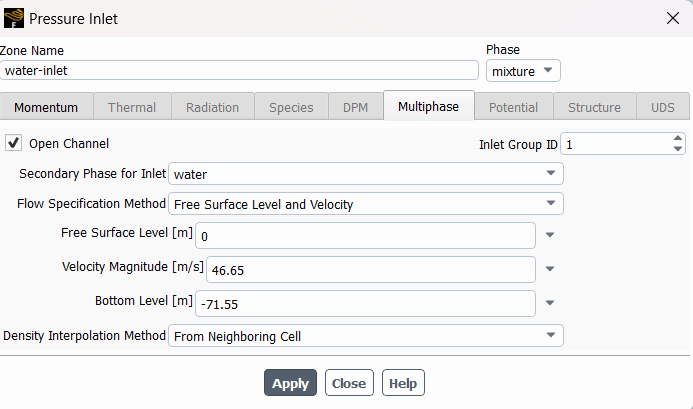Toggle the Open Channel checkbox
Image resolution: width=693 pixels, height=409 pixels.
click(x=14, y=143)
